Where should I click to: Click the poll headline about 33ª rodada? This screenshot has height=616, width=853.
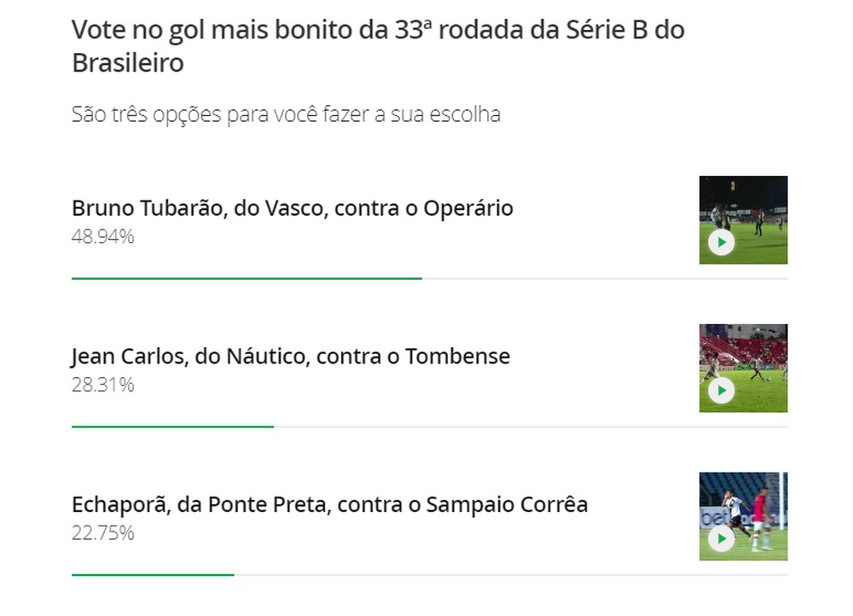tap(378, 46)
